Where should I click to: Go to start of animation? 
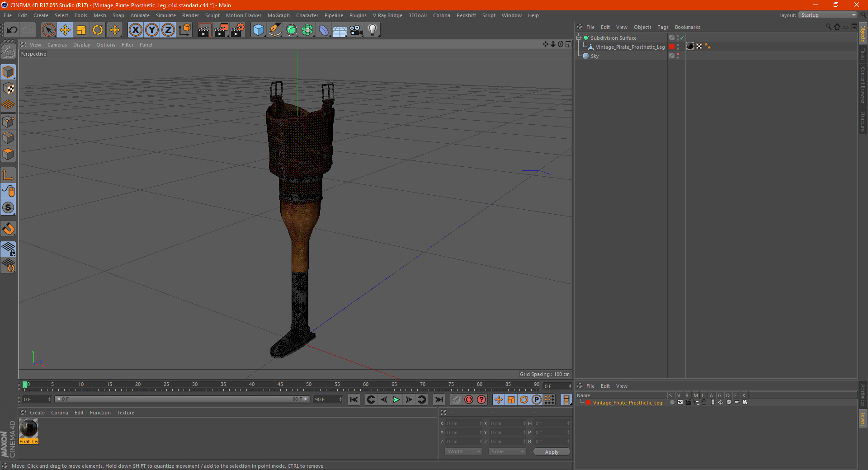pos(354,399)
